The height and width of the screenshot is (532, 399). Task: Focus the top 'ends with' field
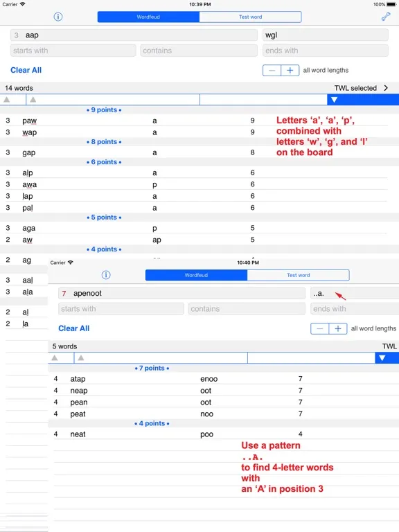326,51
